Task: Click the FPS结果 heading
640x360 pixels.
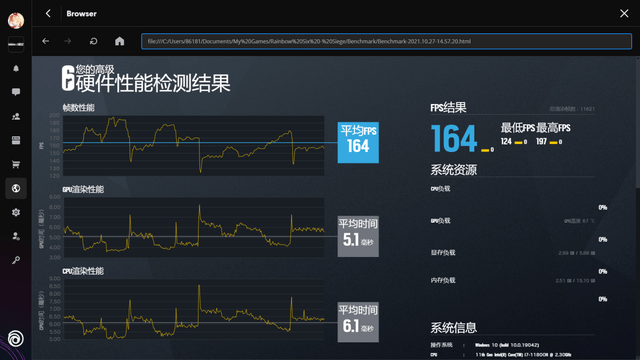Action: pyautogui.click(x=448, y=108)
